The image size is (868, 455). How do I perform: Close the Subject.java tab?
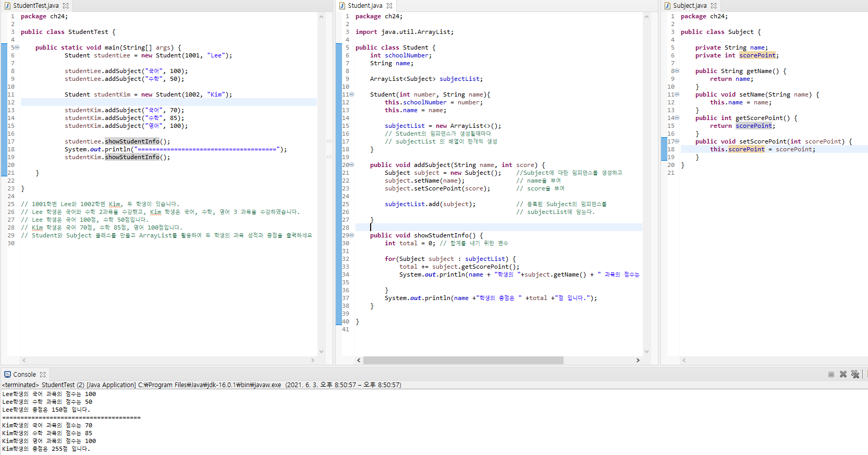point(714,6)
